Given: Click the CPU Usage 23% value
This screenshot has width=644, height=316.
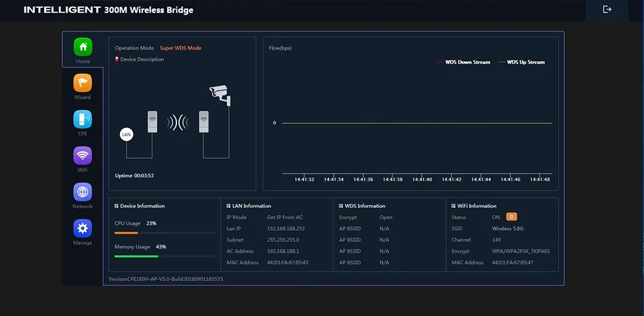Looking at the screenshot, I should [x=151, y=224].
